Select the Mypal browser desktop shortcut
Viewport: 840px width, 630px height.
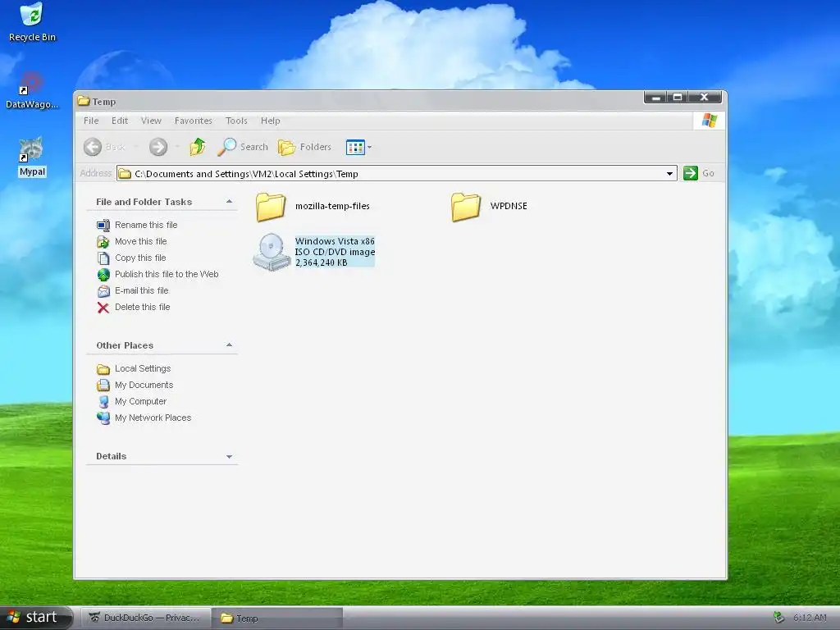point(32,157)
